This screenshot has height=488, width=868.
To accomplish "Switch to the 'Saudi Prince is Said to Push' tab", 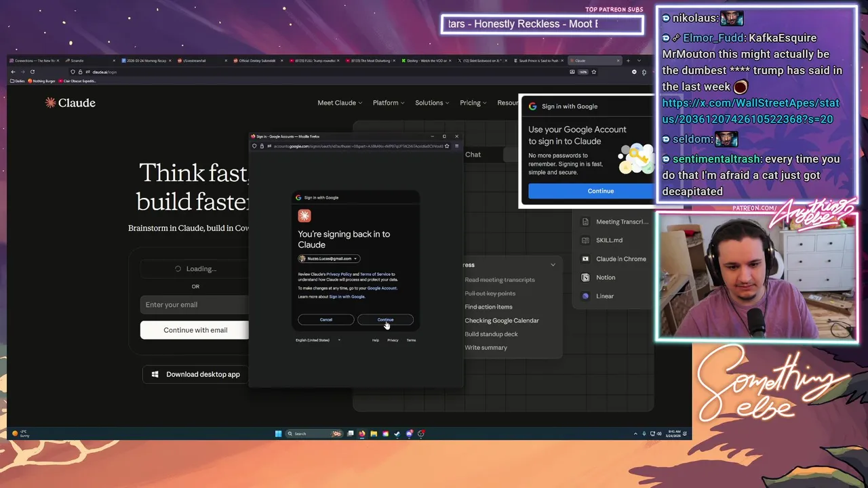I will (539, 61).
